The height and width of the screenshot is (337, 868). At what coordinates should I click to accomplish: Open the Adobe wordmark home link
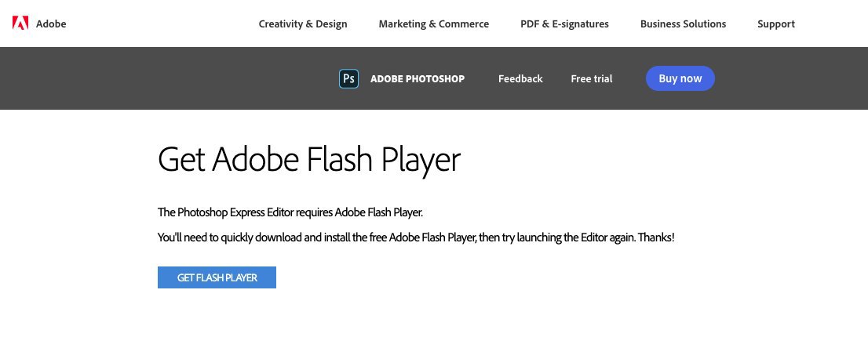point(51,24)
